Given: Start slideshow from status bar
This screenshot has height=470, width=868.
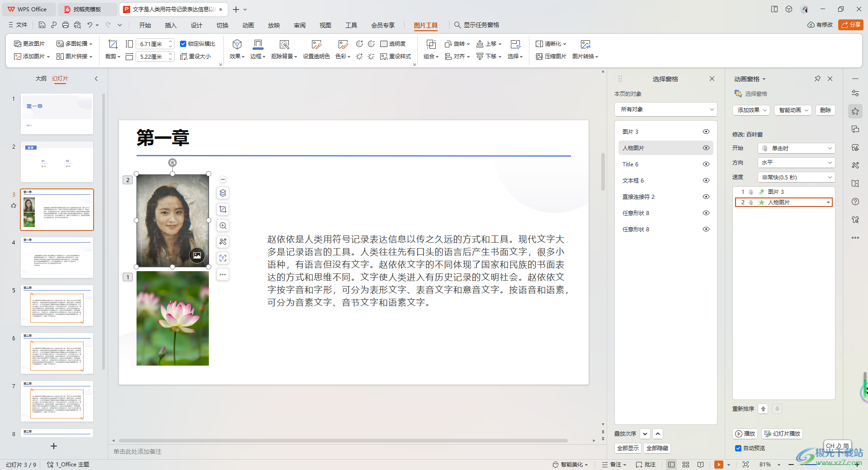Looking at the screenshot, I should 719,465.
